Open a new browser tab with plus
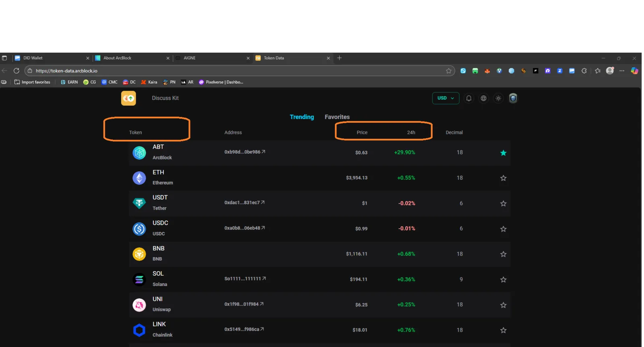Viewport: 644px width, 347px height. tap(339, 58)
